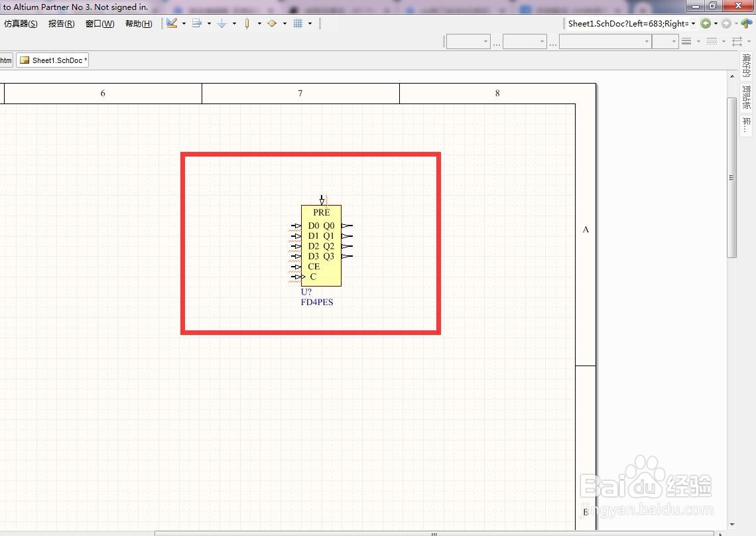
Task: Click the ellipsis button after first combo box
Action: pos(497,43)
